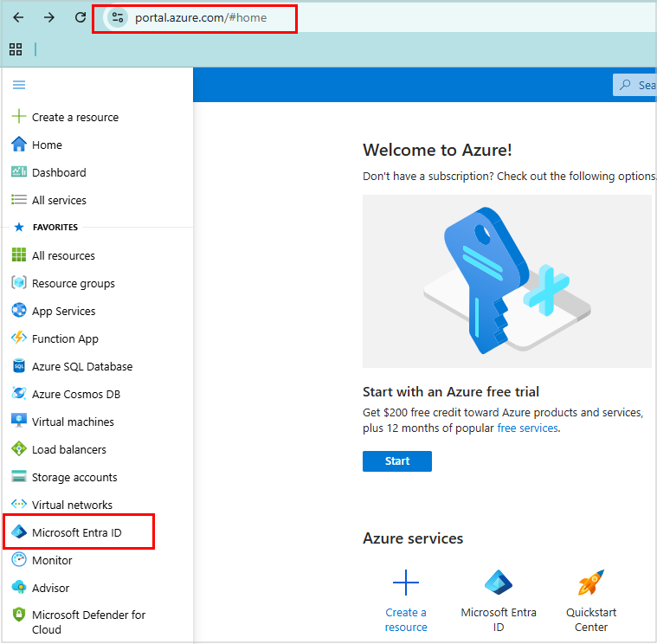Open the browser apps grid icon

[16, 49]
